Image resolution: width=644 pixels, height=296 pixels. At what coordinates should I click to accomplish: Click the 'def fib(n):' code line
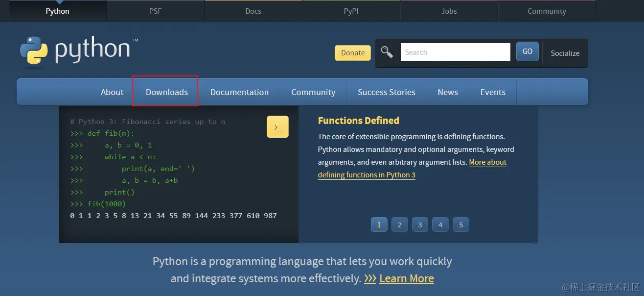102,133
